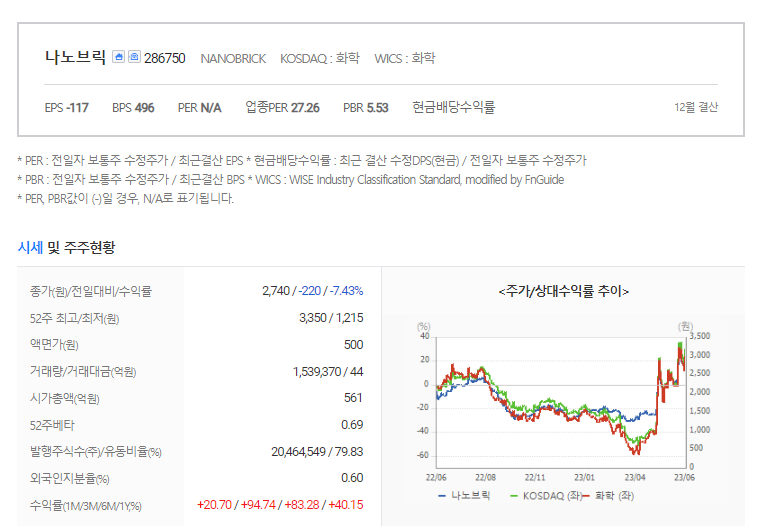Click the KOSDAQ (좌) green legend entry

(x=546, y=496)
